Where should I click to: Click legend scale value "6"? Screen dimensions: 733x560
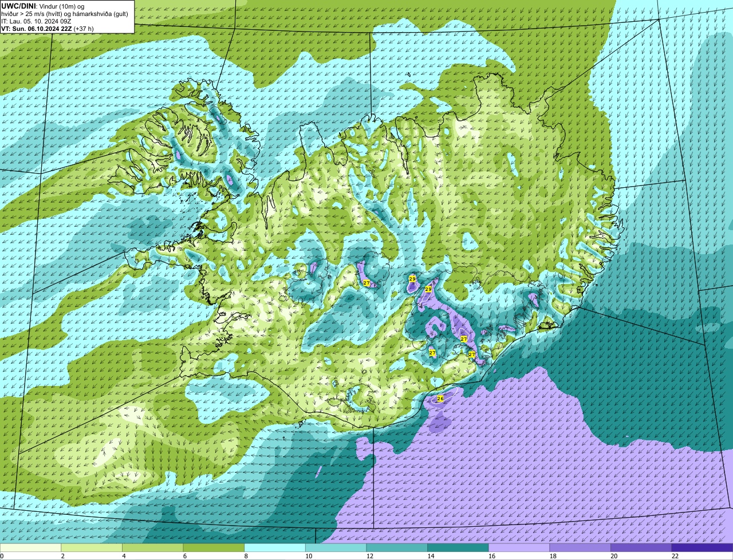pos(184,556)
